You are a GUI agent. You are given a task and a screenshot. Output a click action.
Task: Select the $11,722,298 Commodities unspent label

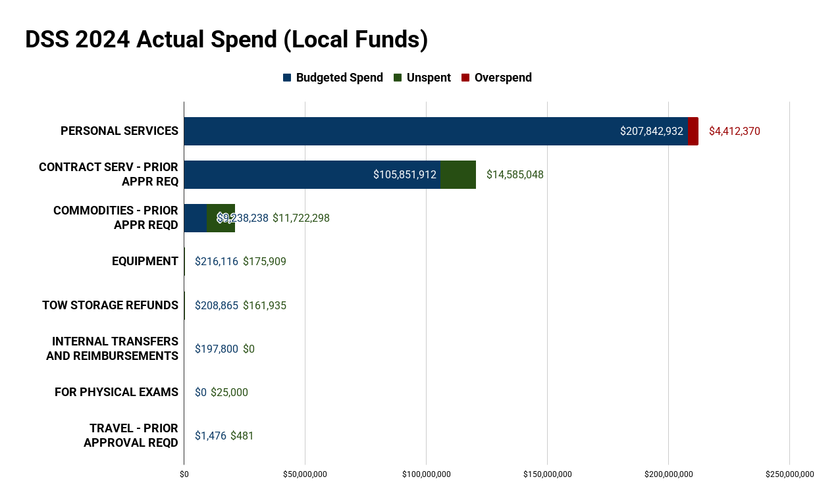(x=301, y=218)
